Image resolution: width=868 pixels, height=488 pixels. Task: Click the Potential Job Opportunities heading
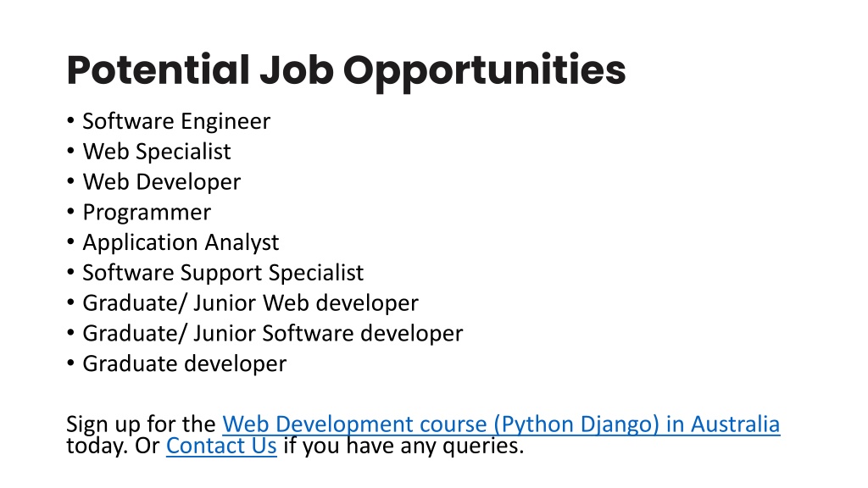point(346,71)
